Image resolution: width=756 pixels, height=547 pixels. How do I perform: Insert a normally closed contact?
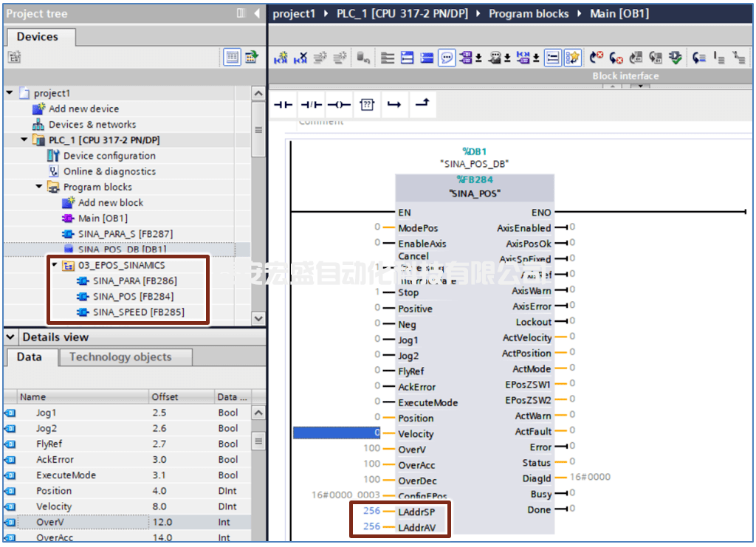pyautogui.click(x=312, y=105)
